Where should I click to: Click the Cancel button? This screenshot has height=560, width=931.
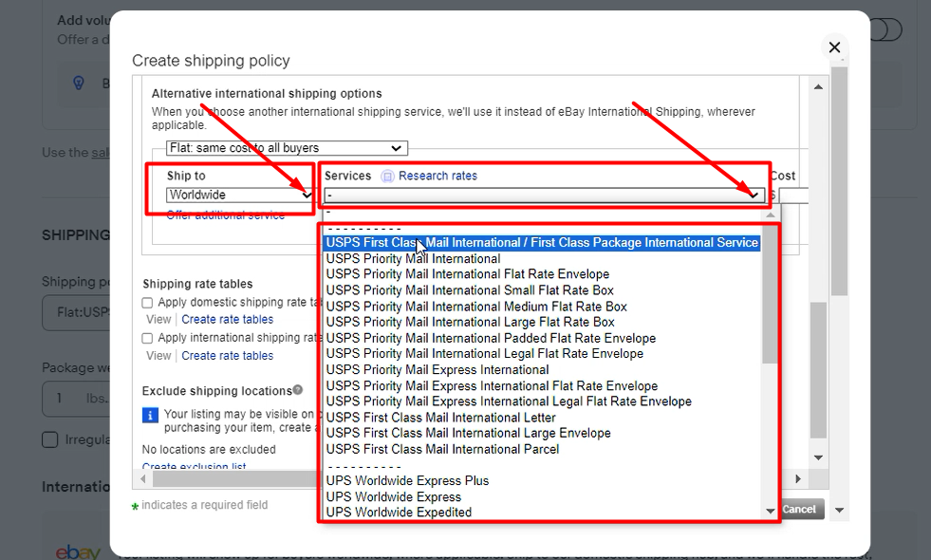[800, 509]
